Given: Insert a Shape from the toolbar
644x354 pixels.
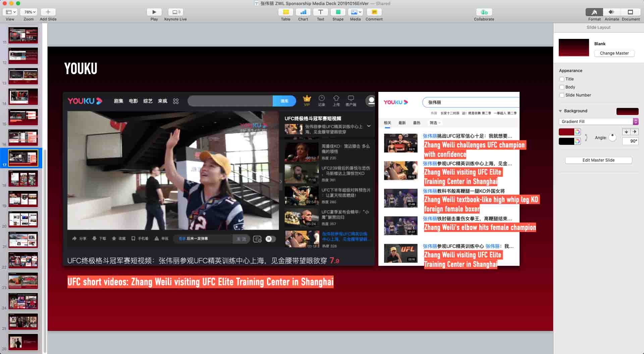Looking at the screenshot, I should click(x=338, y=12).
